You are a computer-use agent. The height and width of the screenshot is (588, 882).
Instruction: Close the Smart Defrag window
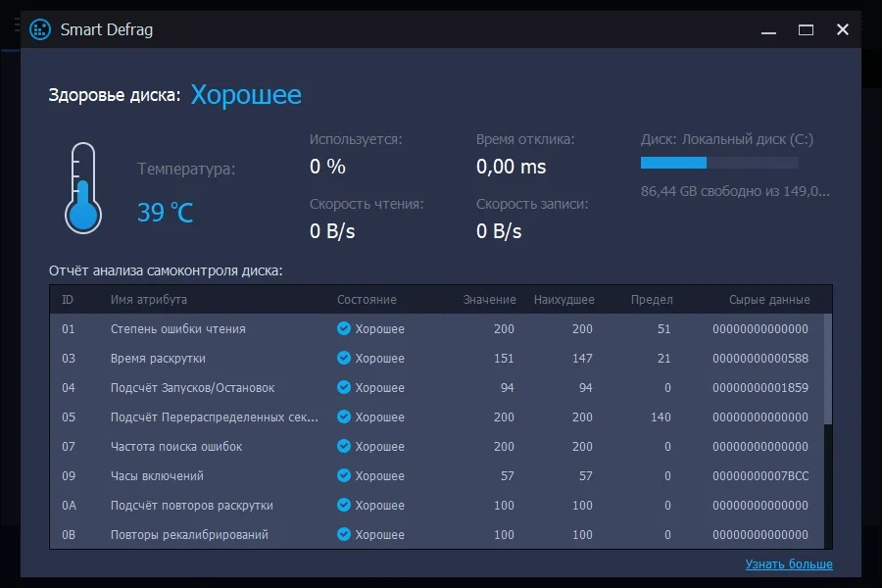pos(843,29)
